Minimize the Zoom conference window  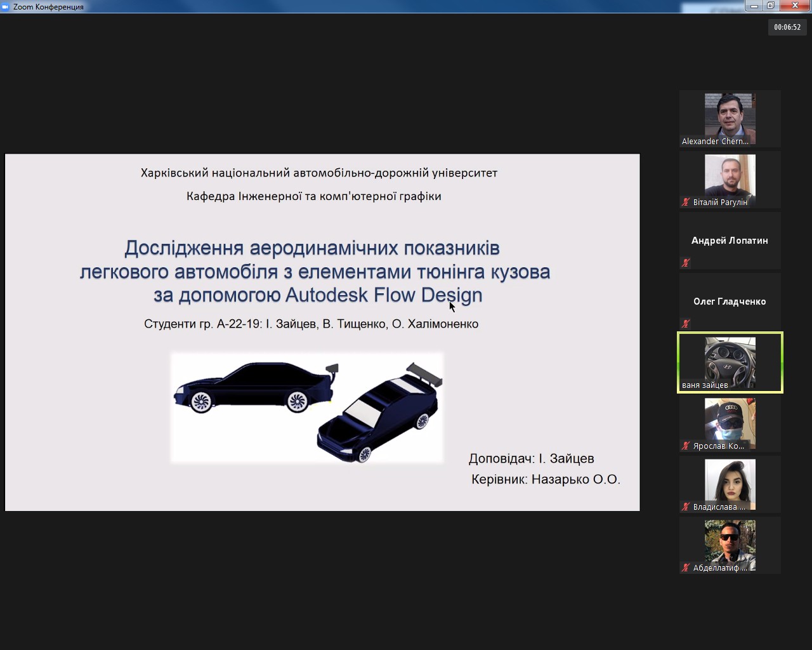coord(754,6)
